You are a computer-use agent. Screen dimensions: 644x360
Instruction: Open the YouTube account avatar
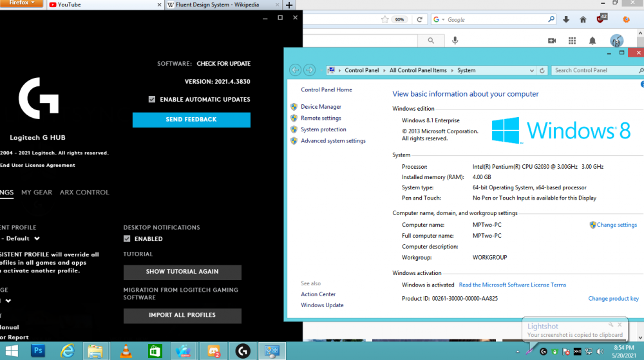(x=616, y=41)
